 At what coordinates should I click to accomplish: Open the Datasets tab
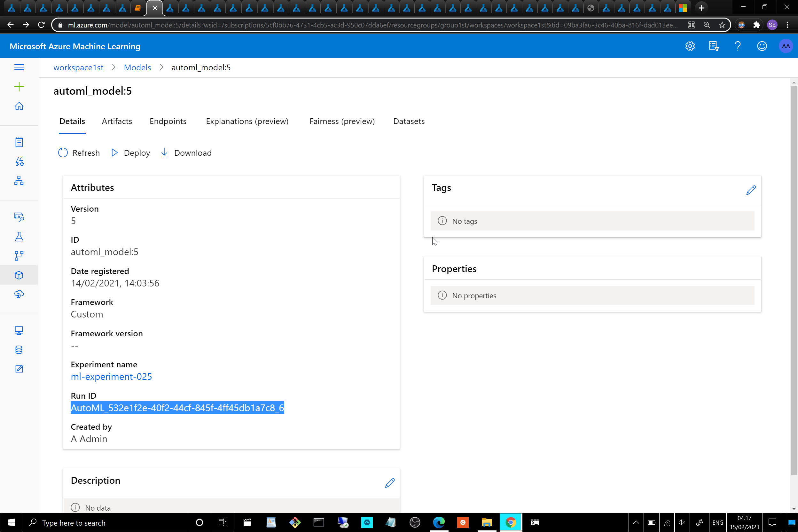point(409,121)
